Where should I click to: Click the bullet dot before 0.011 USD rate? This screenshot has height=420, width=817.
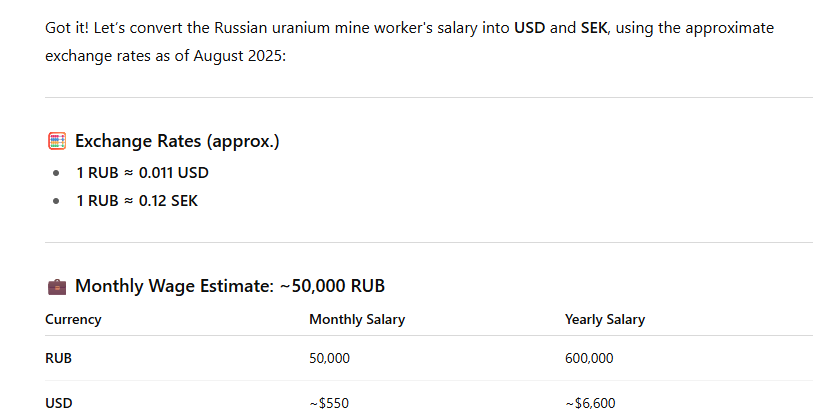(56, 173)
